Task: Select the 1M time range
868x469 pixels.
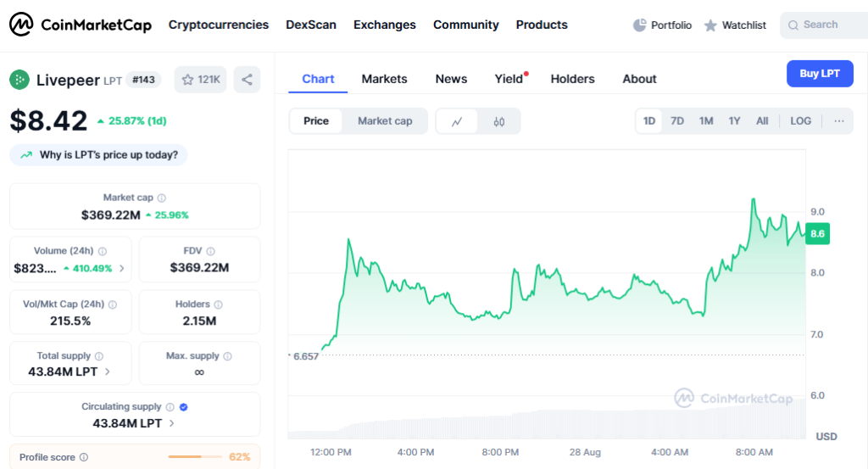Action: coord(706,121)
